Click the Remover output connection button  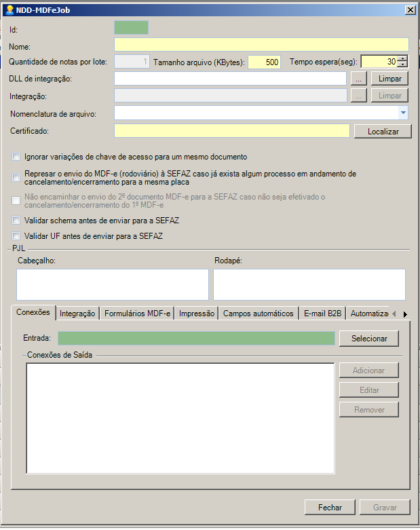pyautogui.click(x=369, y=409)
